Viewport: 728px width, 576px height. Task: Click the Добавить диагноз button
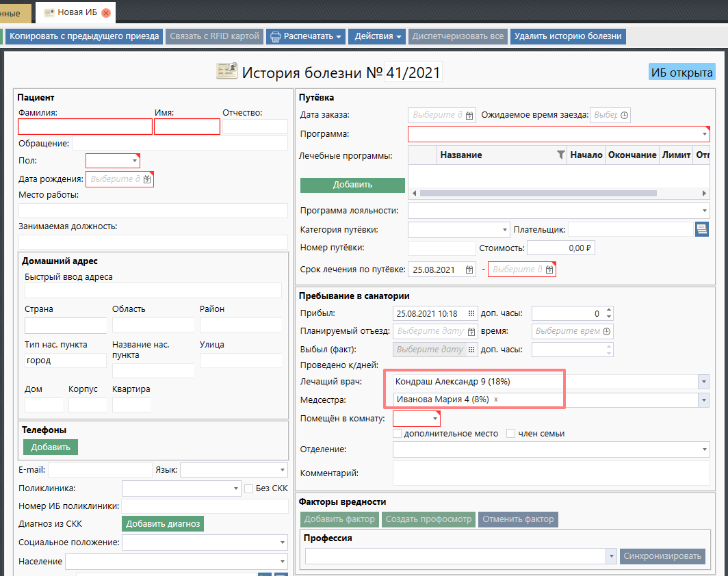(x=163, y=524)
